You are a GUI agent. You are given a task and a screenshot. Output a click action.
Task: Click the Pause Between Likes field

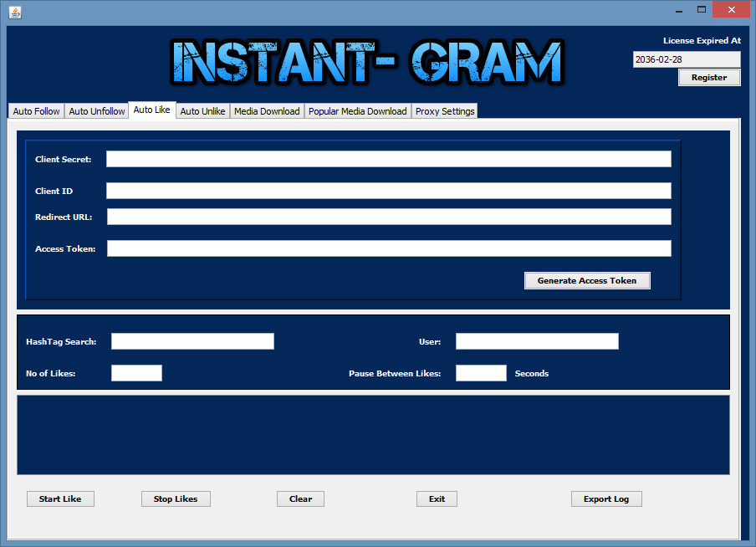pos(481,373)
